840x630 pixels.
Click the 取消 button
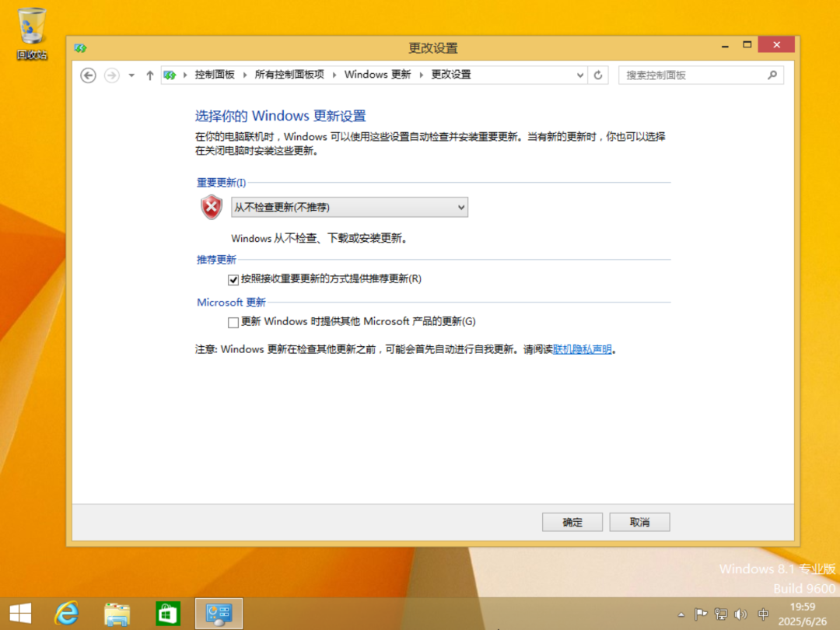click(x=639, y=523)
